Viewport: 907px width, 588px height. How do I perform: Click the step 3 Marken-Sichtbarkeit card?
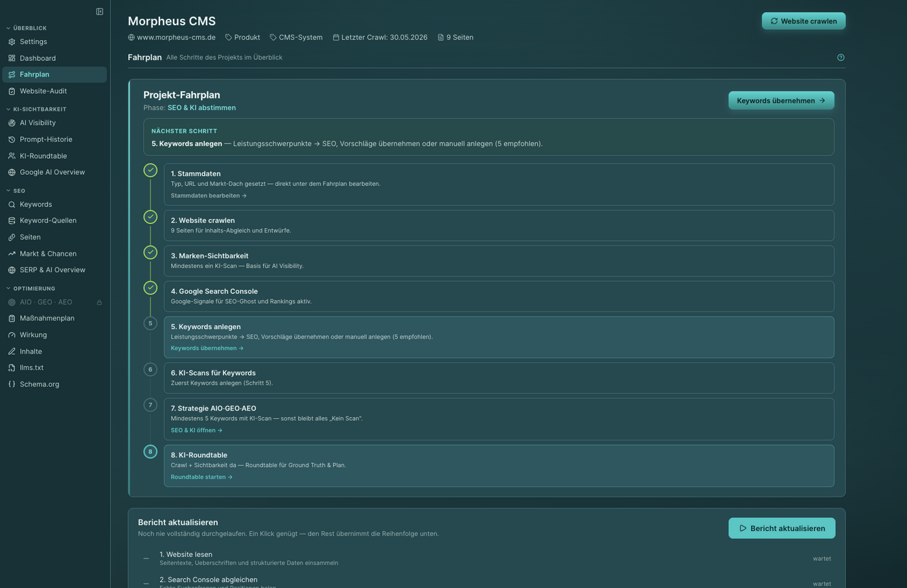click(x=499, y=261)
